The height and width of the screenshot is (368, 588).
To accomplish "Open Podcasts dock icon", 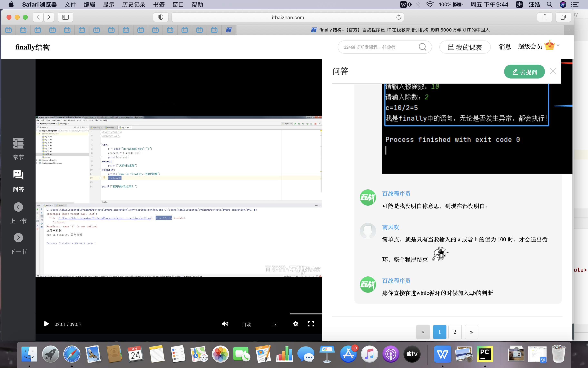I will 391,354.
